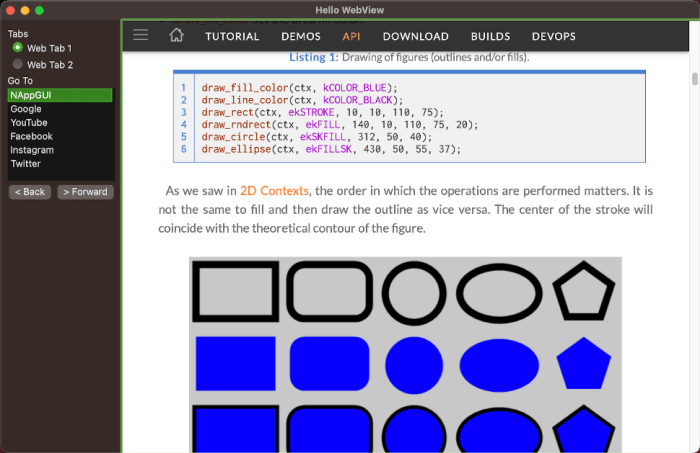Pick Instagram from the Go To list
Viewport: 700px width, 453px height.
[x=32, y=150]
